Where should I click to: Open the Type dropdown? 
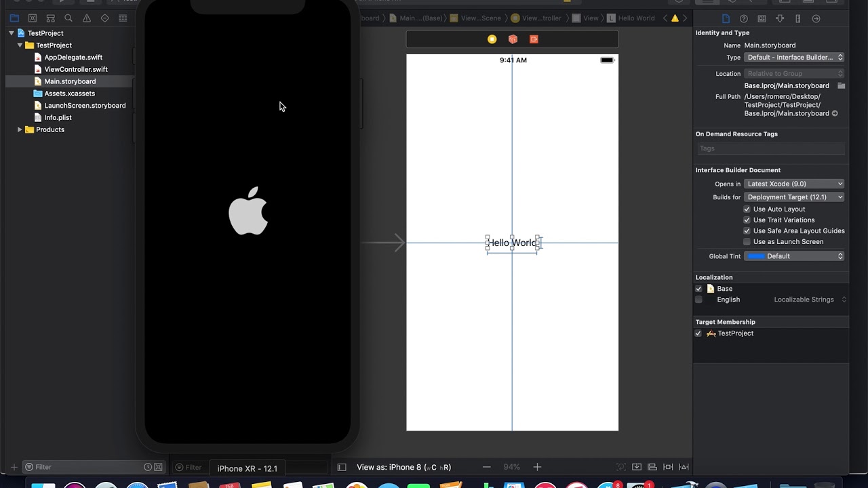pyautogui.click(x=794, y=58)
